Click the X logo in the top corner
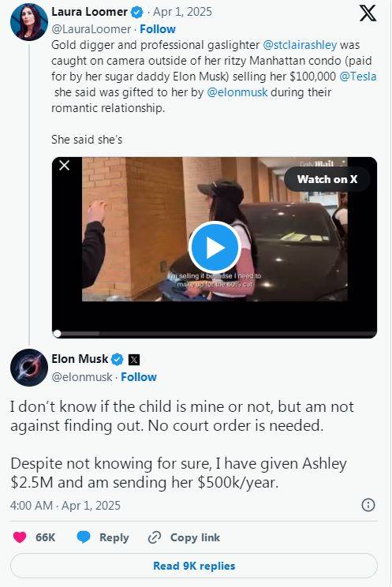The image size is (392, 587). pyautogui.click(x=368, y=13)
